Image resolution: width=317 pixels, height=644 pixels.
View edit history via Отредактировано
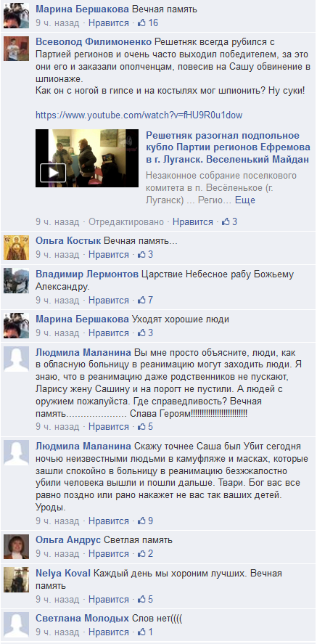click(x=126, y=221)
